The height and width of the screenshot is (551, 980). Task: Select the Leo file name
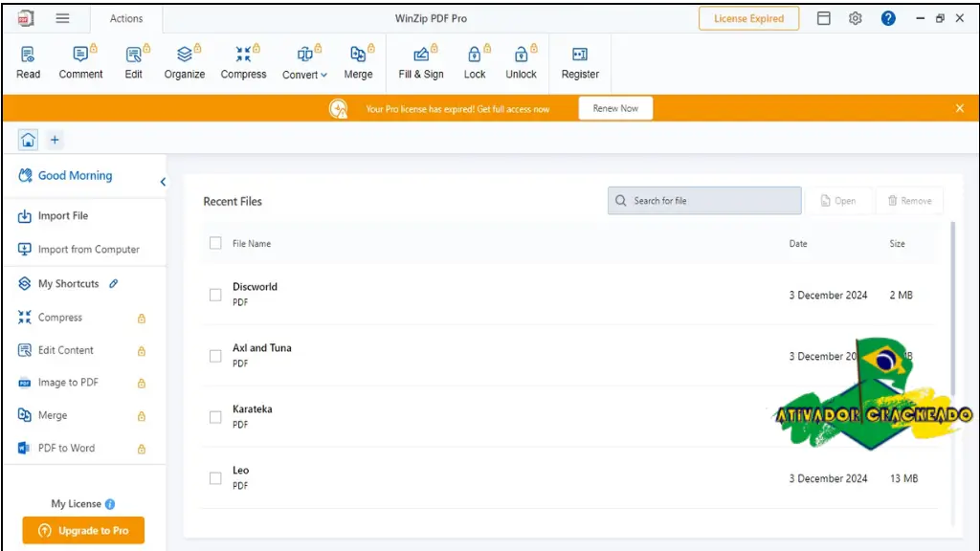[240, 471]
